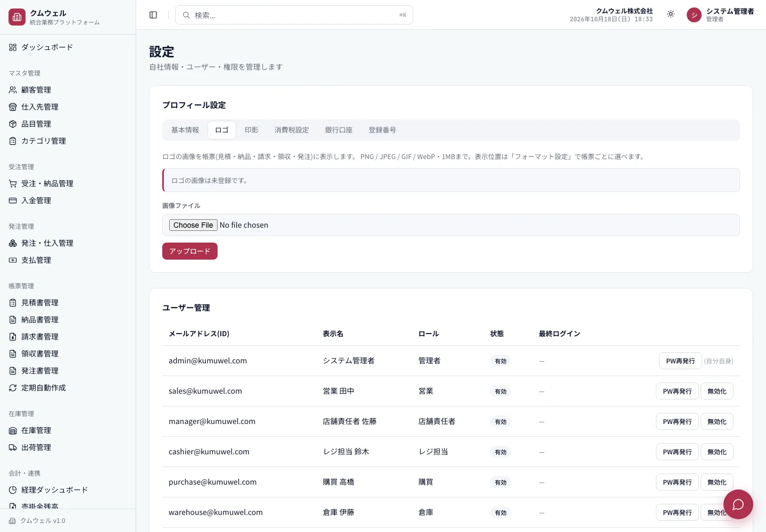Image resolution: width=766 pixels, height=532 pixels.
Task: Select the 消費税設定 tab
Action: click(x=292, y=130)
